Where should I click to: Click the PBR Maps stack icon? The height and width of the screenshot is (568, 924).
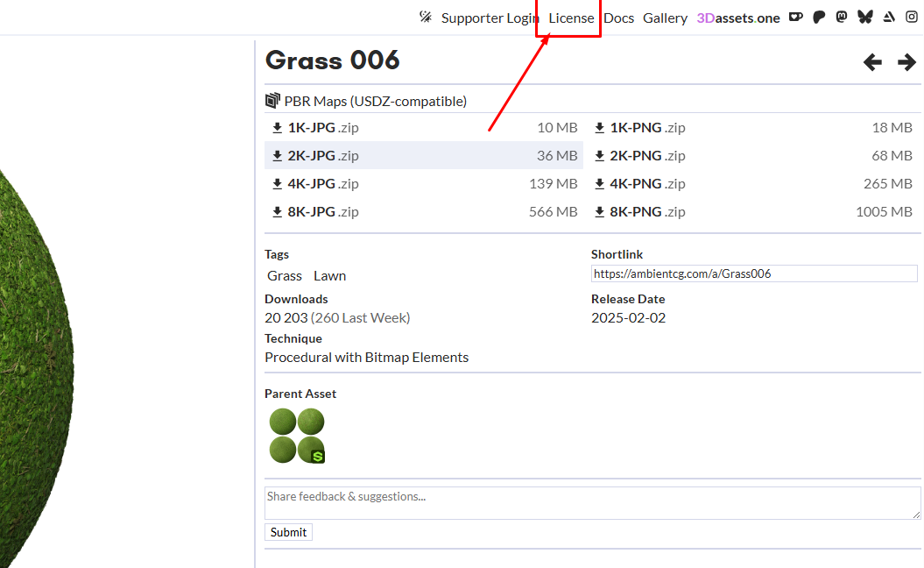pos(272,101)
